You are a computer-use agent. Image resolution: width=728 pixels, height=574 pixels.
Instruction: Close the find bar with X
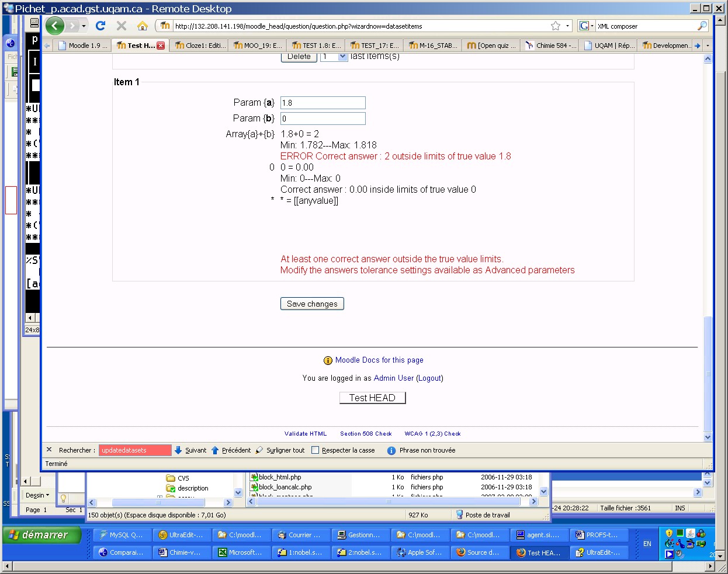point(49,450)
